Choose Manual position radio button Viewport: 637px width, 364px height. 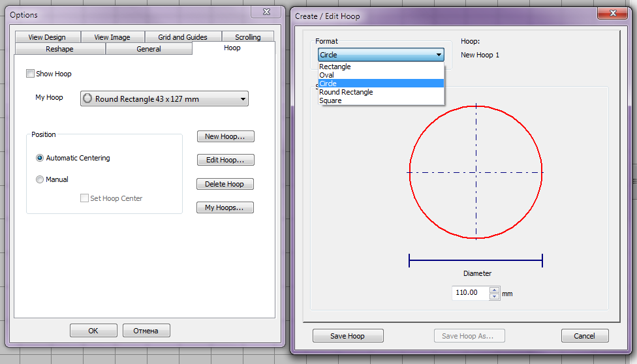pyautogui.click(x=40, y=179)
